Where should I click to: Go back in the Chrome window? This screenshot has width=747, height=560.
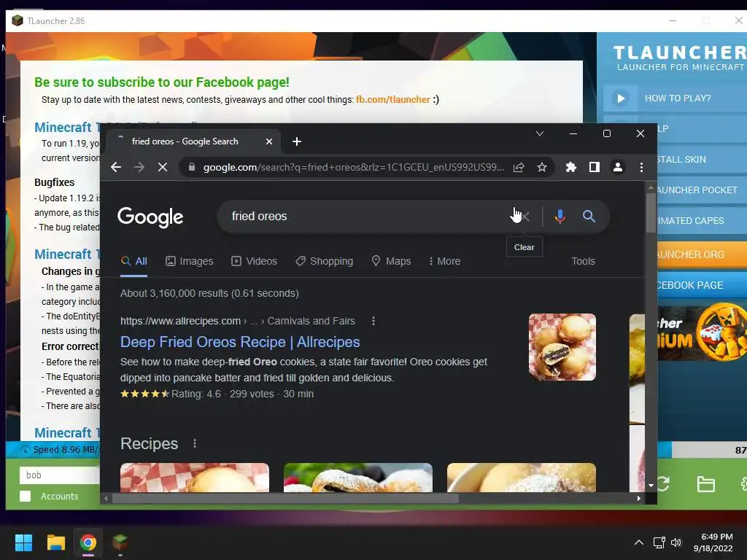[x=116, y=167]
